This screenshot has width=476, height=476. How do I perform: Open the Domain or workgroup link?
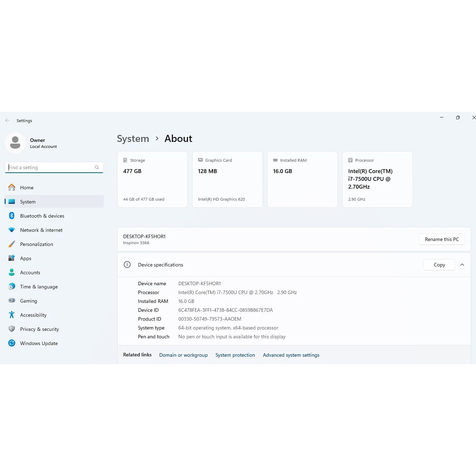click(183, 355)
